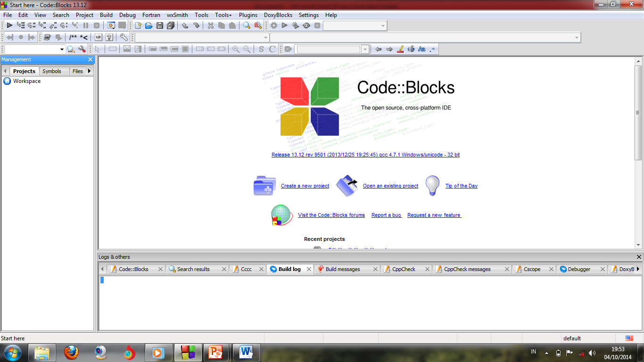
Task: Open the Tip of the Day link
Action: (461, 186)
